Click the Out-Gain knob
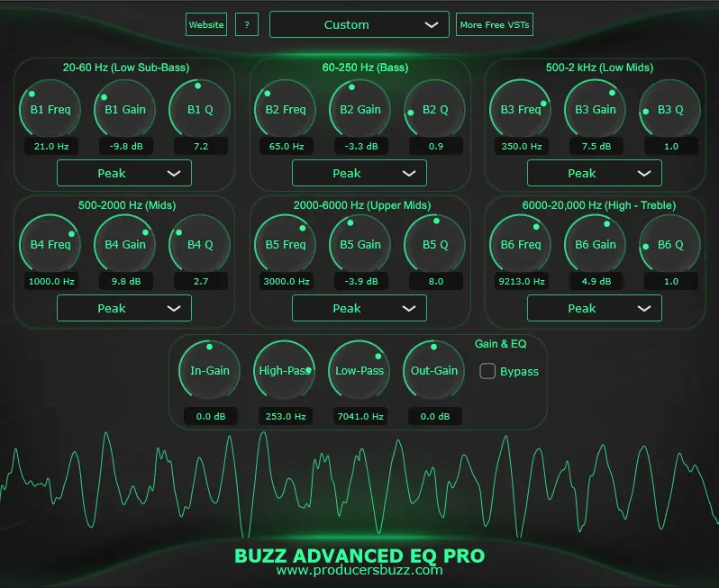 [434, 370]
